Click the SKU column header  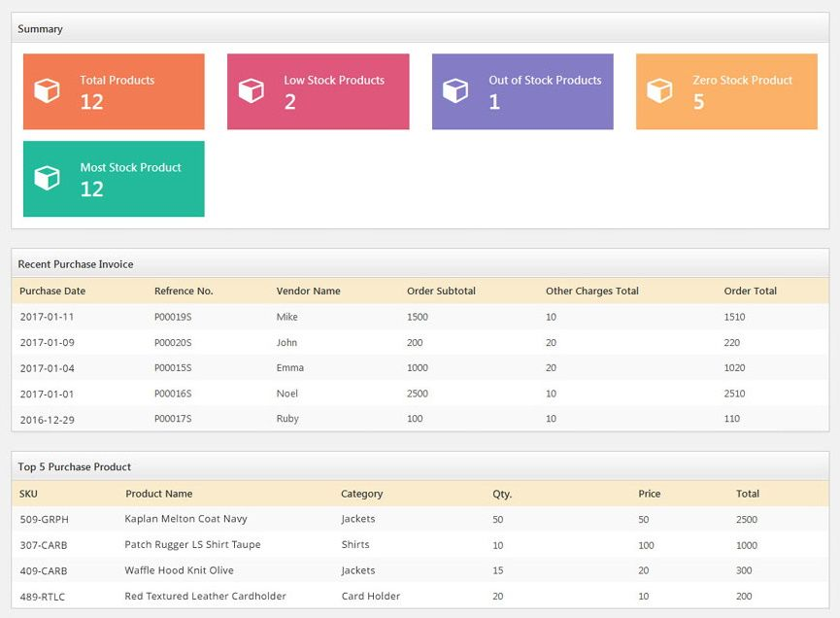tap(28, 494)
